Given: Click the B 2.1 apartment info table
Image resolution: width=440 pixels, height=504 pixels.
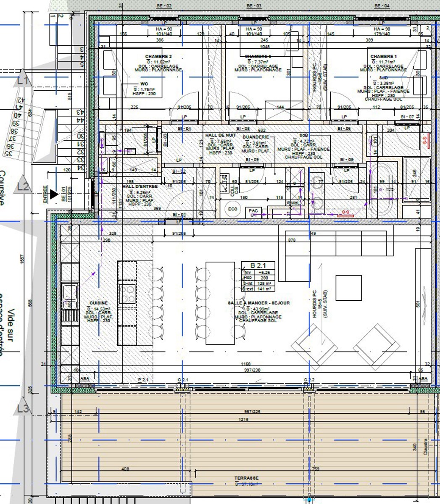Looking at the screenshot, I should tap(257, 277).
